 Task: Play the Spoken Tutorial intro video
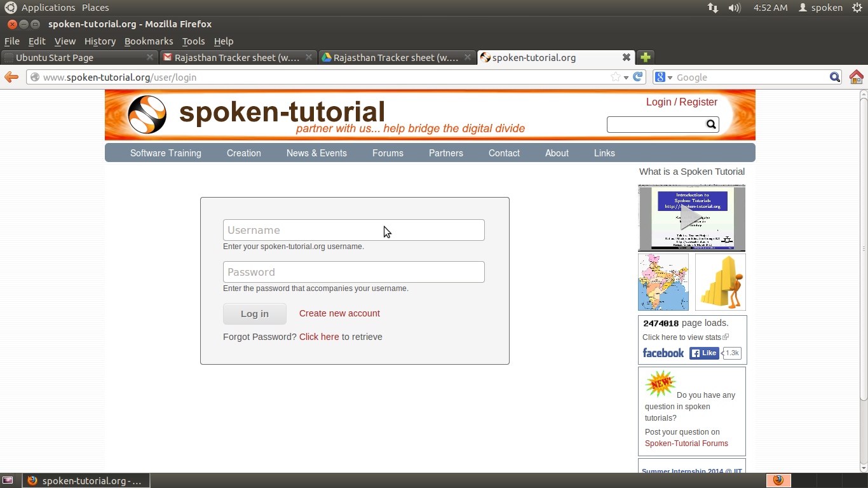point(691,217)
